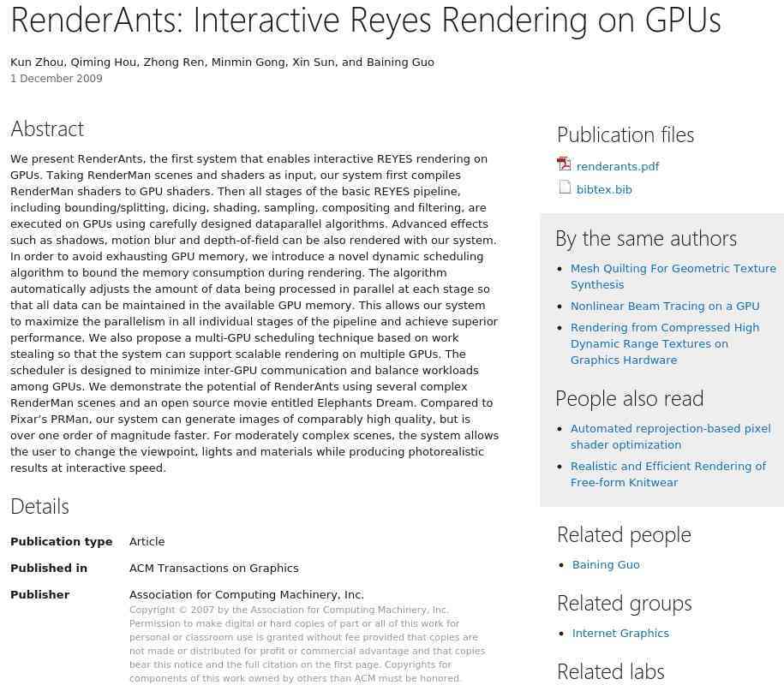
Task: Open the renderants.pdf file link
Action: [617, 167]
